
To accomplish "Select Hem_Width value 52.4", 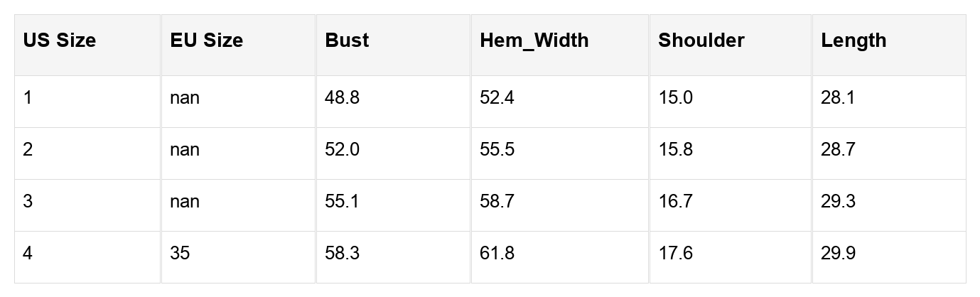I will [497, 97].
